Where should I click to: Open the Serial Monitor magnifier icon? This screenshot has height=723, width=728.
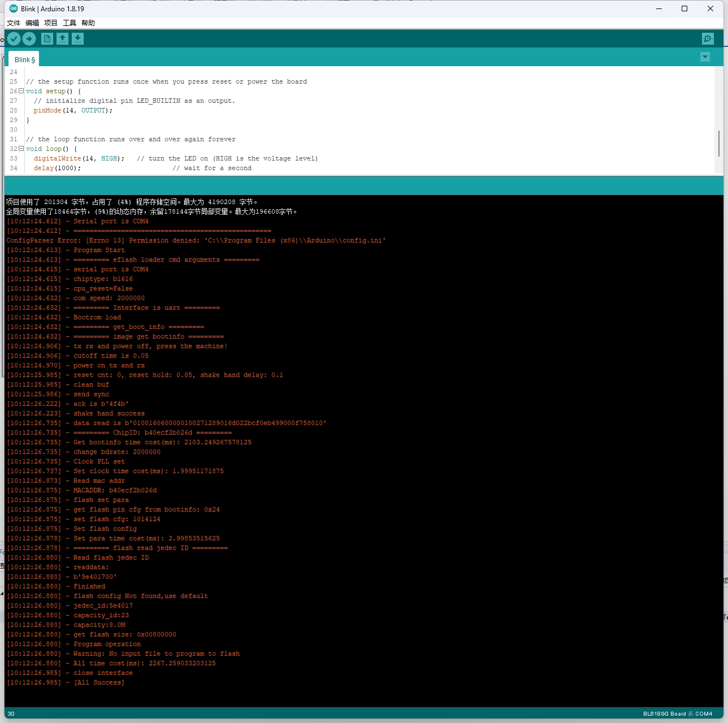pyautogui.click(x=708, y=38)
